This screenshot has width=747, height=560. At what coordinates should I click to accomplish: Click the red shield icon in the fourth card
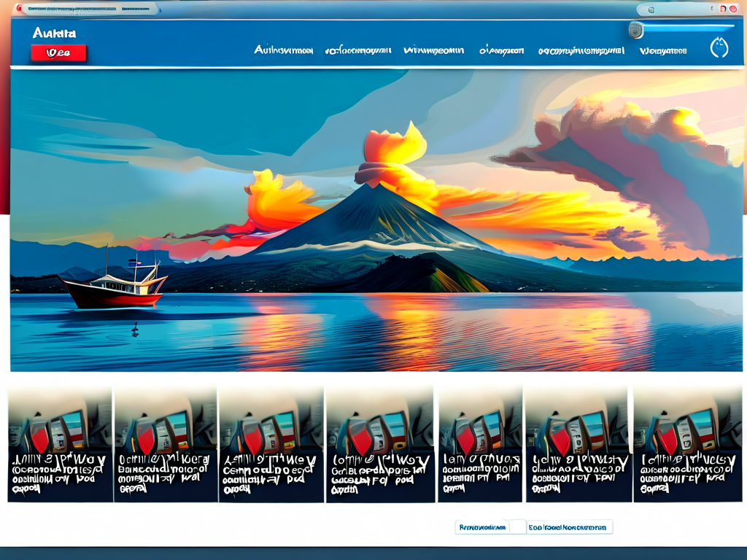click(358, 439)
